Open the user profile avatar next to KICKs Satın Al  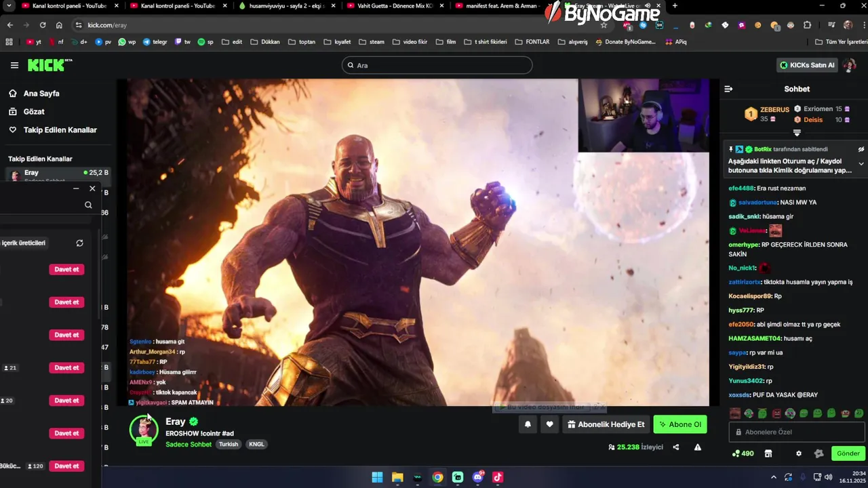[850, 65]
